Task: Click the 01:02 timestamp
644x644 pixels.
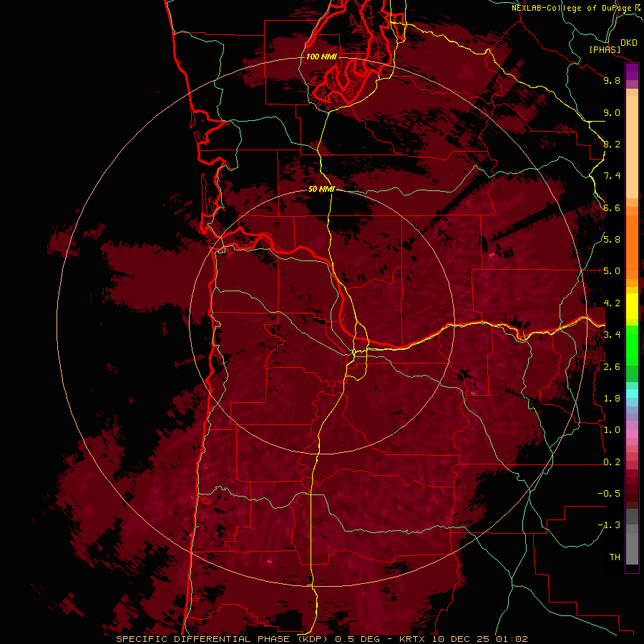Action: [512, 639]
